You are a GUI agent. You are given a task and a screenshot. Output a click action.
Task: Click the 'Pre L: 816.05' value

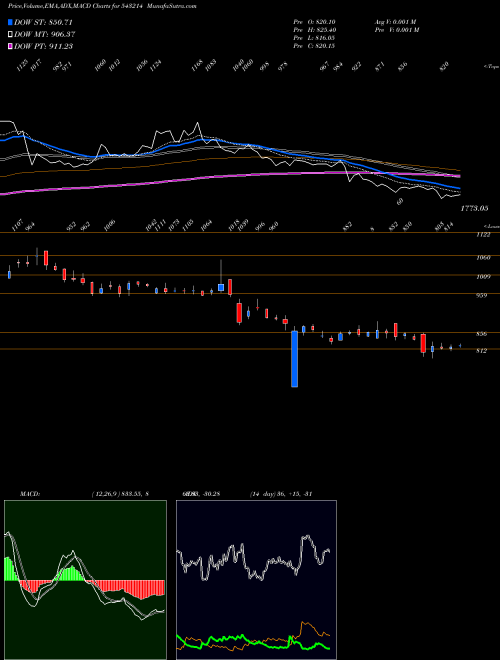[x=314, y=38]
